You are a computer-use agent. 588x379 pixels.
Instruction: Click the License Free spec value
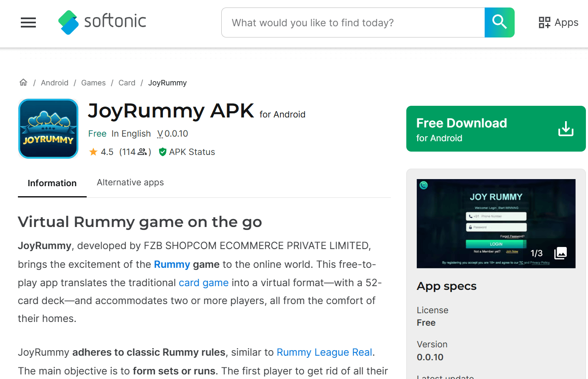426,323
